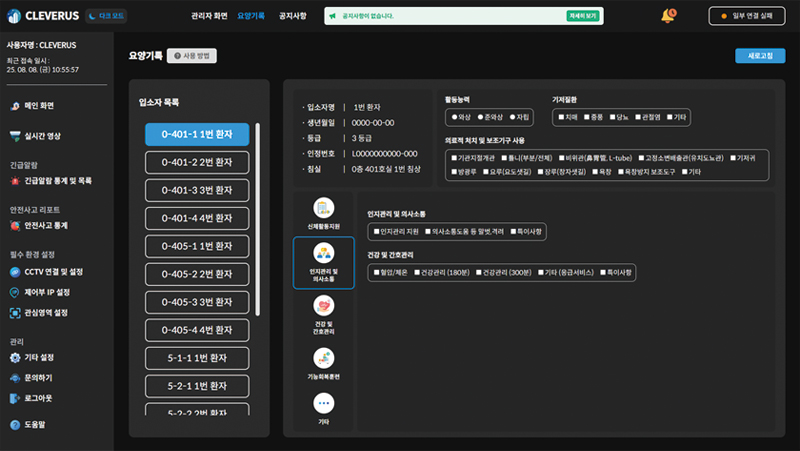Click the 자세히 보기 notice button

click(585, 16)
